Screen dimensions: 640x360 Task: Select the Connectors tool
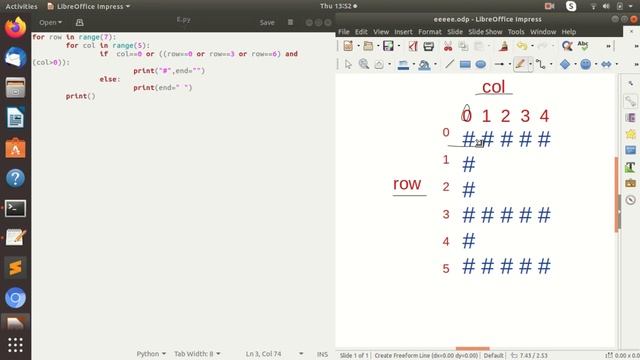pos(541,64)
